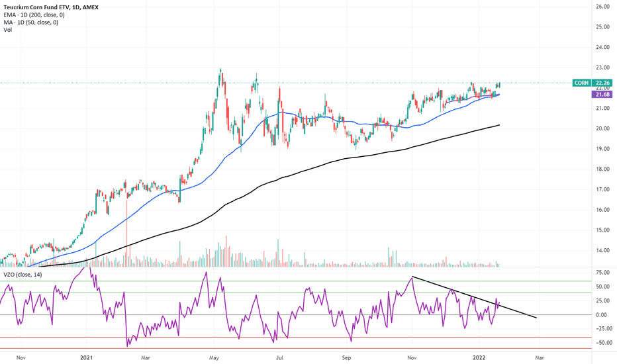Click the 17.00 price axis label
Viewport: 617px width, 364px height.
point(603,189)
